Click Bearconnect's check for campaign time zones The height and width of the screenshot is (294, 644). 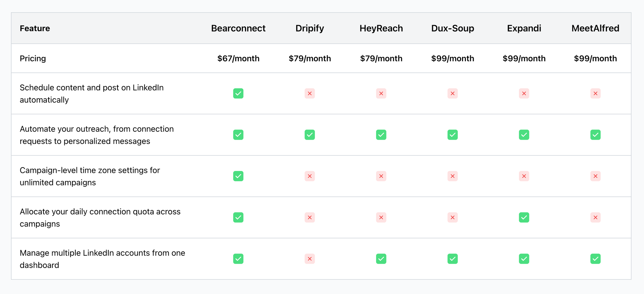point(238,176)
